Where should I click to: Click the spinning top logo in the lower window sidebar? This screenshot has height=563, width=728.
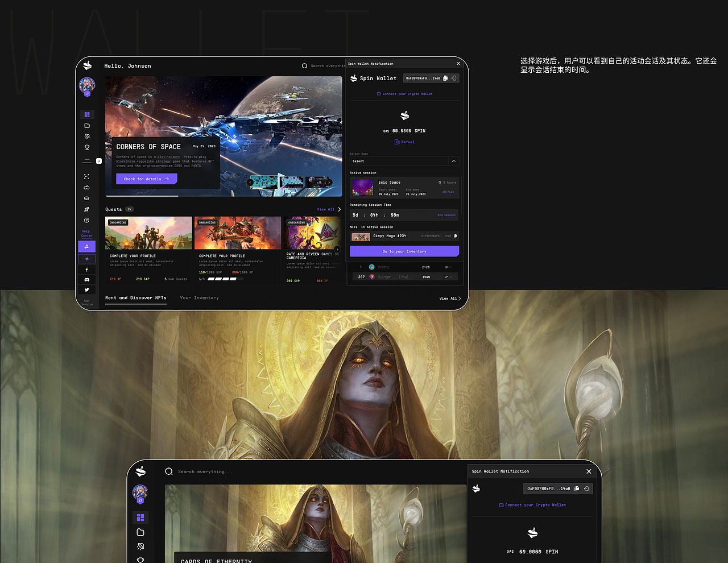(x=141, y=471)
